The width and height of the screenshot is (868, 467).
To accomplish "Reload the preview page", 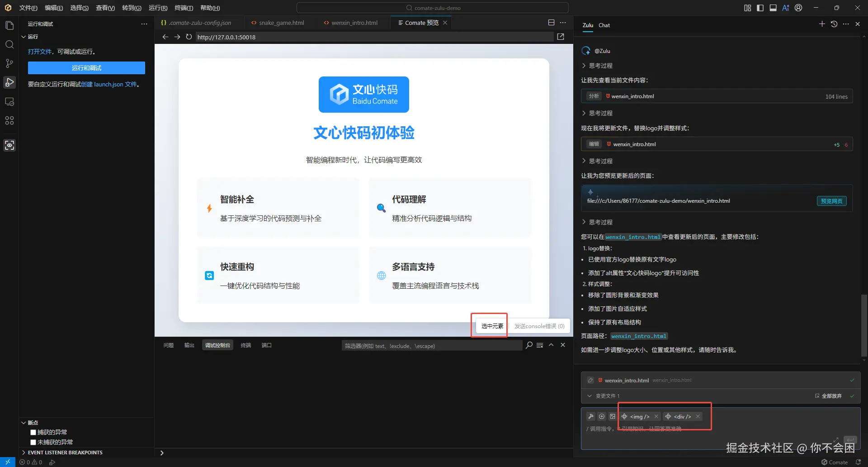I will point(189,37).
